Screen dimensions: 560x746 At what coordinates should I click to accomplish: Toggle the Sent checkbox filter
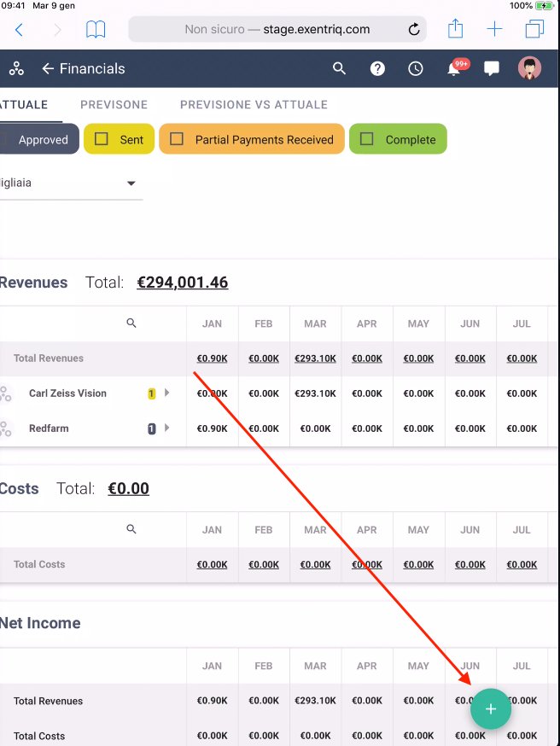102,139
